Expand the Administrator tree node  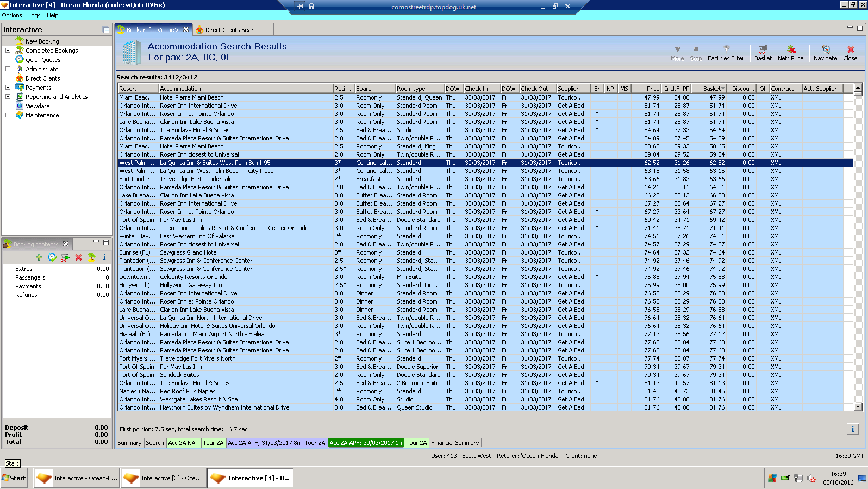point(8,69)
